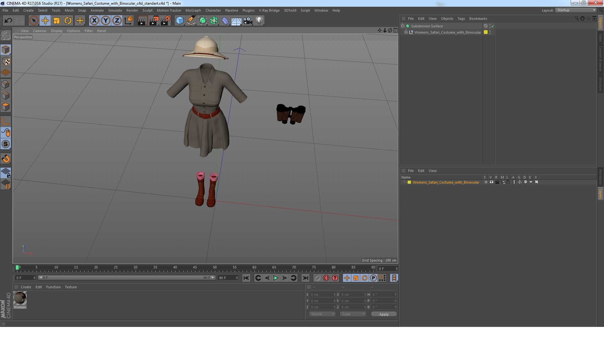Render the active view
Image resolution: width=604 pixels, height=364 pixels.
click(x=142, y=21)
